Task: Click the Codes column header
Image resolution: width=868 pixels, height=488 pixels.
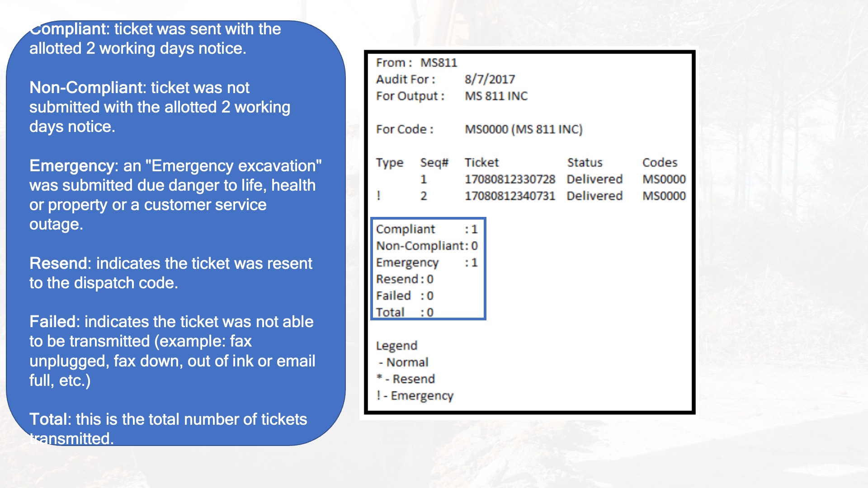Action: (x=660, y=163)
